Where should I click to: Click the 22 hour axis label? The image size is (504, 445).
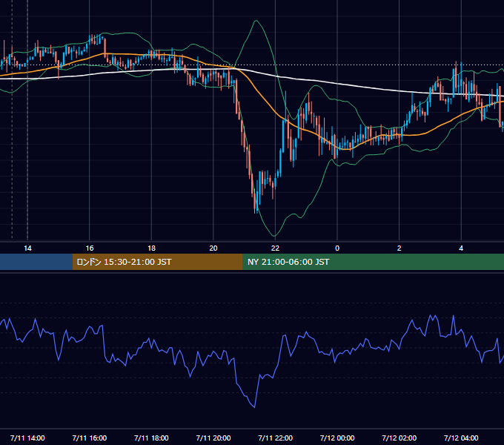(275, 248)
